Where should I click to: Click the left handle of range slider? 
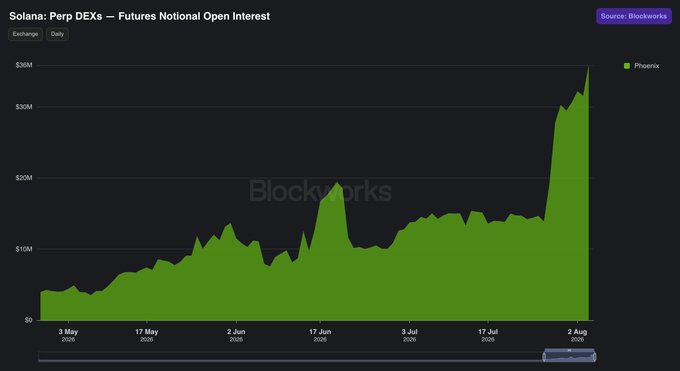544,357
